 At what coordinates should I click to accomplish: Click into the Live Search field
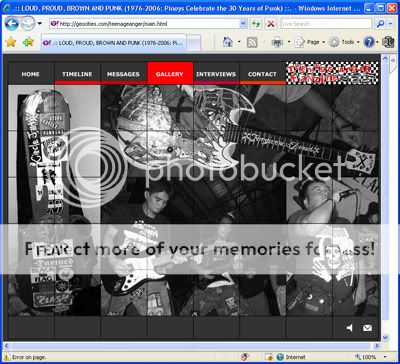point(326,24)
